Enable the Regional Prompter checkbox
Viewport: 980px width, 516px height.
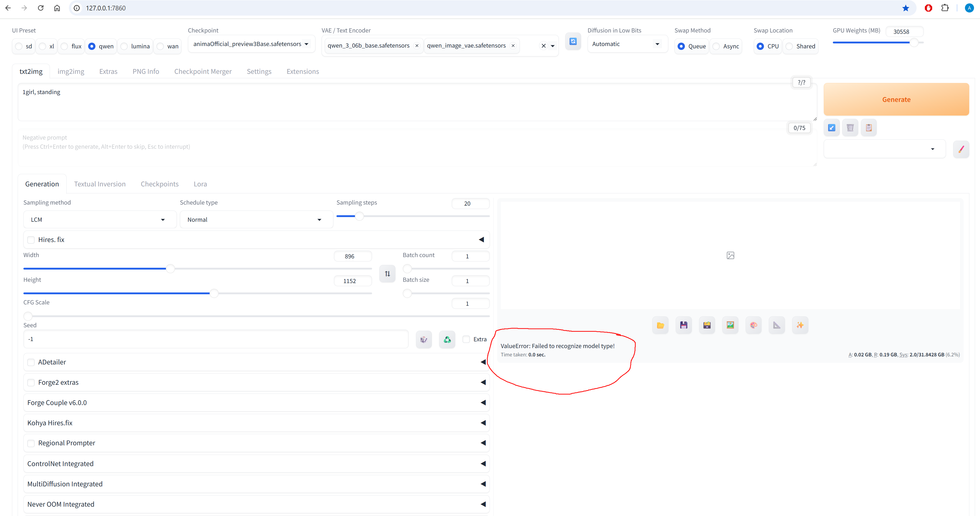click(x=31, y=443)
